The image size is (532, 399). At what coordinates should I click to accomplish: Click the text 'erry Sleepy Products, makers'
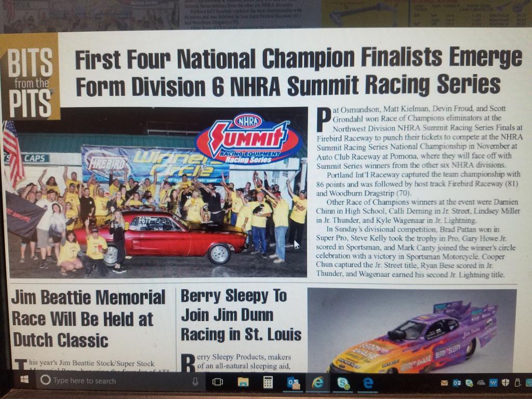(244, 357)
